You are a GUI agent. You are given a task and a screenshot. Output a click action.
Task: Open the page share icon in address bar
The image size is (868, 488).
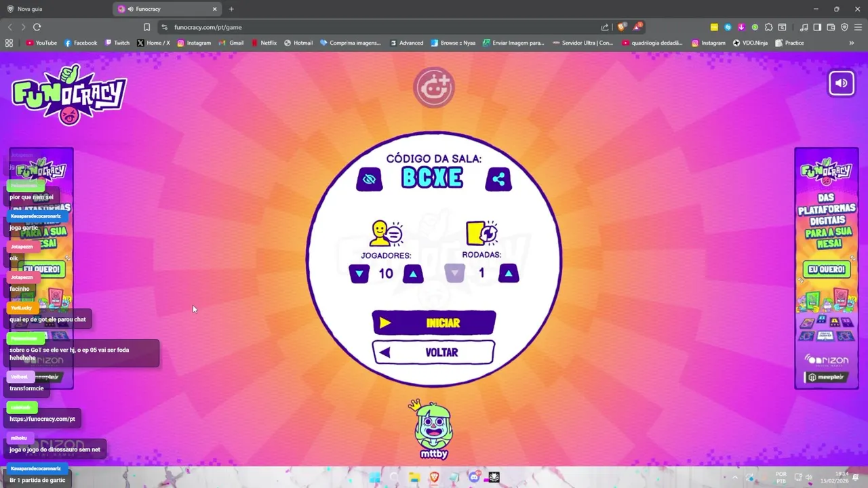pos(605,27)
